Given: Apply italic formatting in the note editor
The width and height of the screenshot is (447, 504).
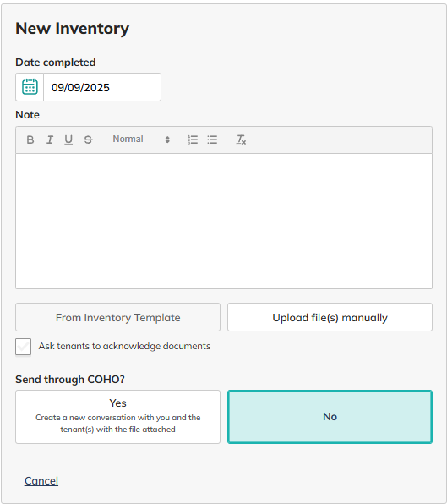Looking at the screenshot, I should (50, 140).
